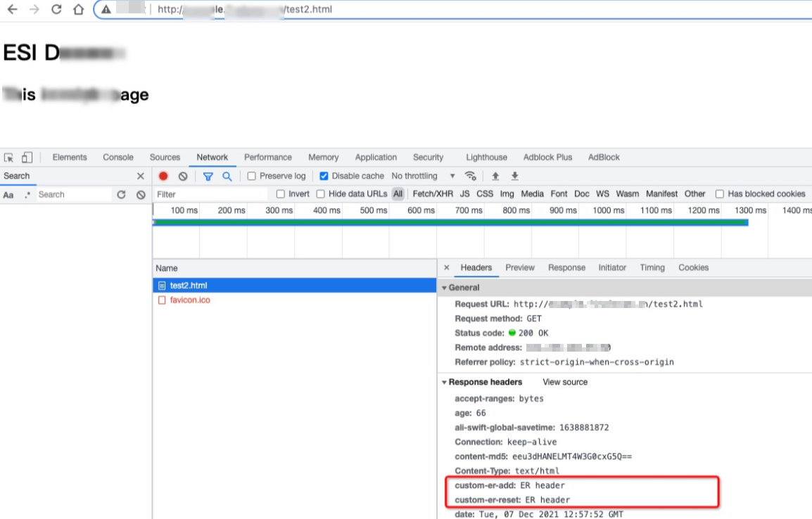The height and width of the screenshot is (519, 812).
Task: Close the request details pane X
Action: click(446, 267)
